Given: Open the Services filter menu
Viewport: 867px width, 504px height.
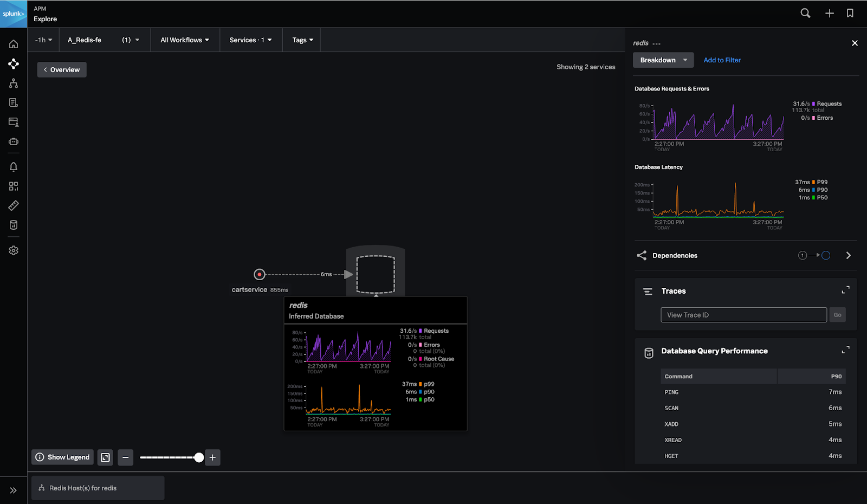Looking at the screenshot, I should [x=250, y=40].
